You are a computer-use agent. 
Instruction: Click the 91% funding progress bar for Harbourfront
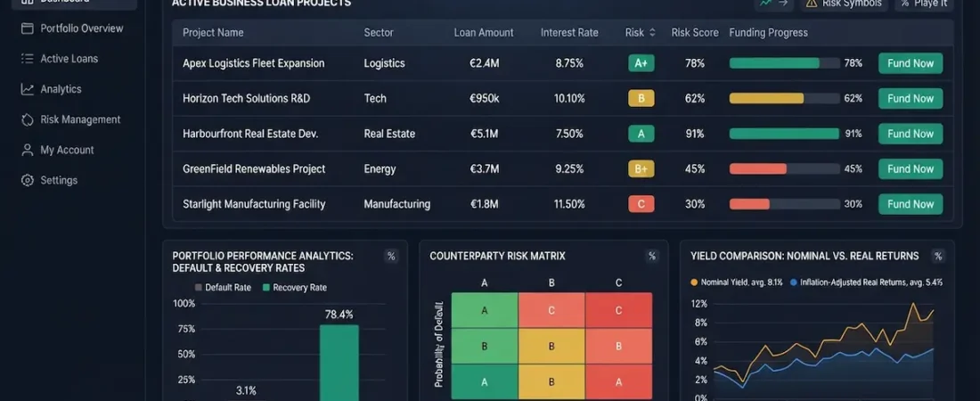coord(784,134)
